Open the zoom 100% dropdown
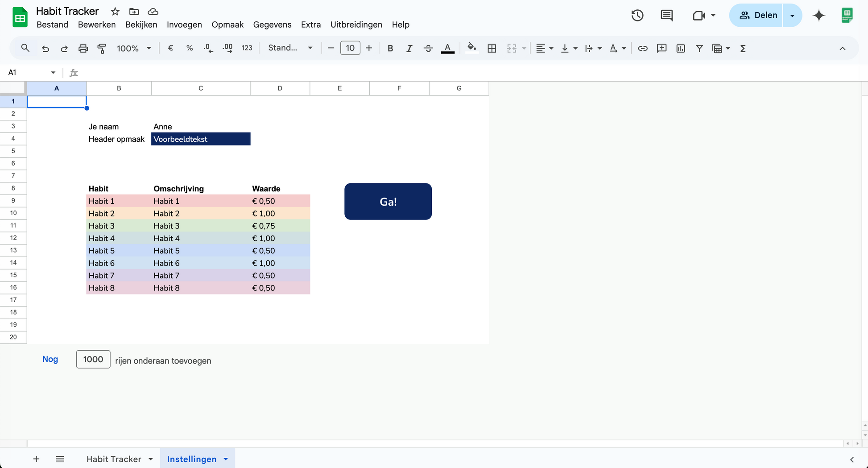868x468 pixels. click(x=134, y=48)
